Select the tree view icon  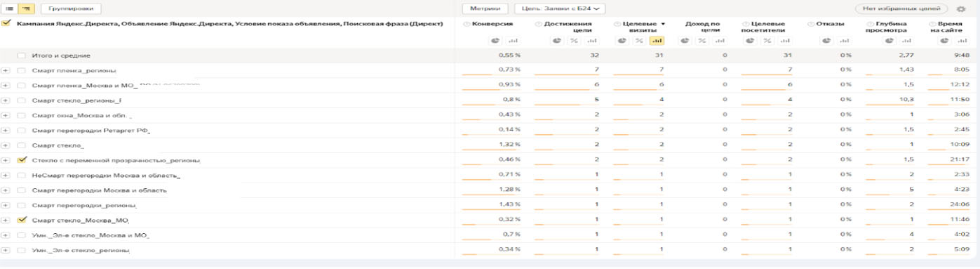(x=27, y=8)
